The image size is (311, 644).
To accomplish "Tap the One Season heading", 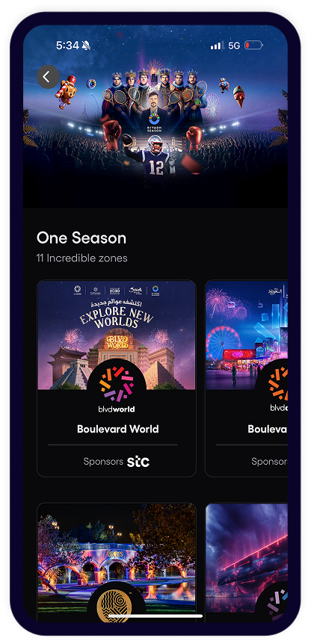I will (81, 238).
